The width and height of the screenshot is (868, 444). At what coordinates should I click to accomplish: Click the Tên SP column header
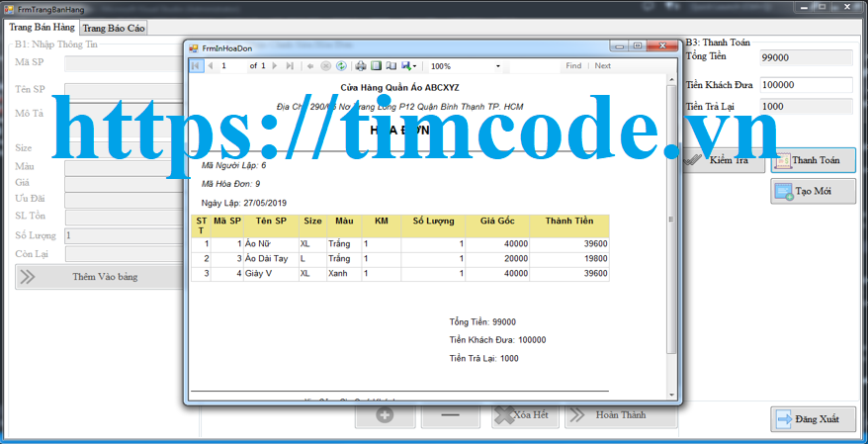pyautogui.click(x=271, y=225)
